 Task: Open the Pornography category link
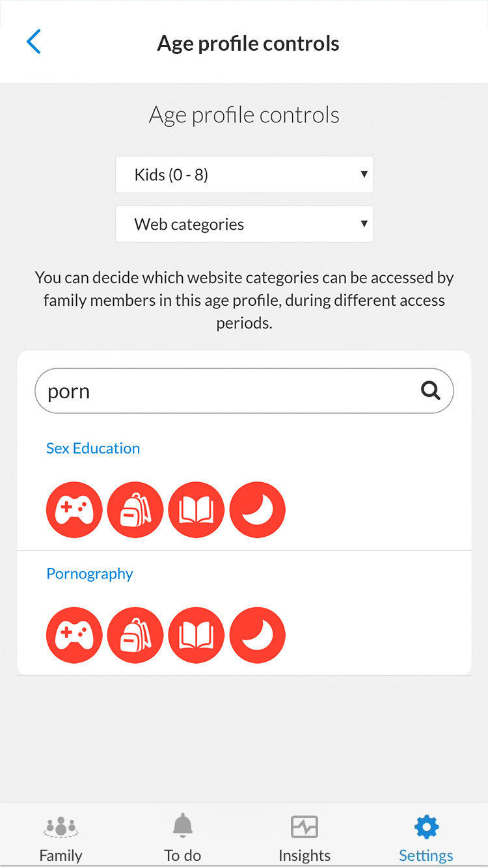(90, 574)
